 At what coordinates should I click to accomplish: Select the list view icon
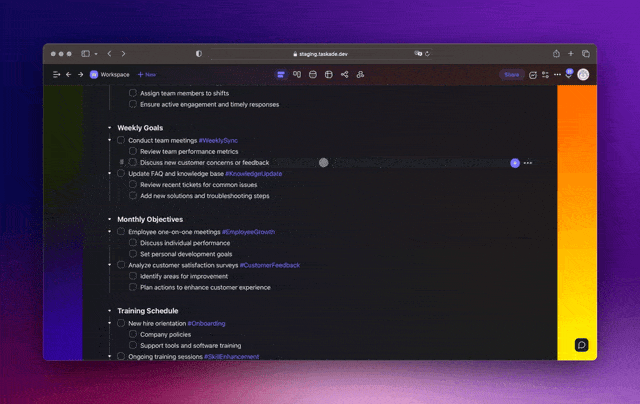pos(281,74)
